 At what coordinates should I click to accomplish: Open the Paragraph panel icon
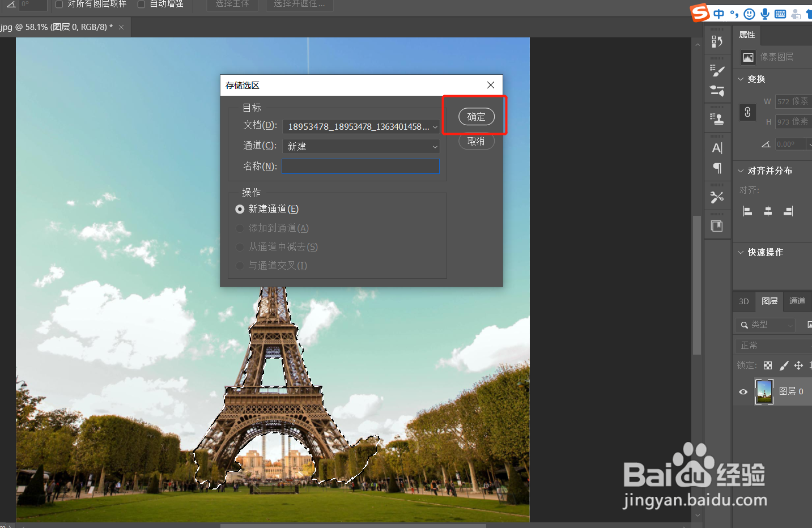(717, 168)
